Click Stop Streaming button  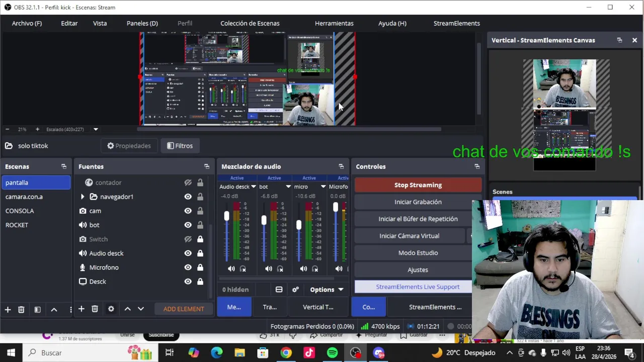tap(418, 185)
